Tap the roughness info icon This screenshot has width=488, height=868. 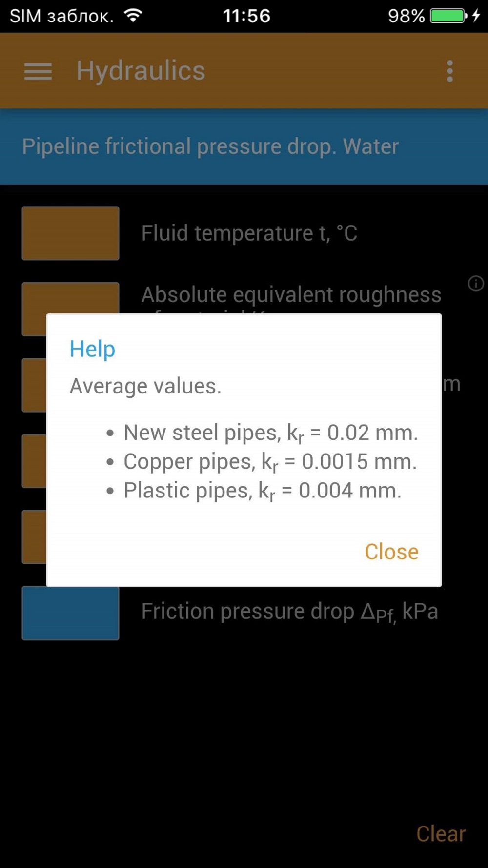pyautogui.click(x=476, y=284)
